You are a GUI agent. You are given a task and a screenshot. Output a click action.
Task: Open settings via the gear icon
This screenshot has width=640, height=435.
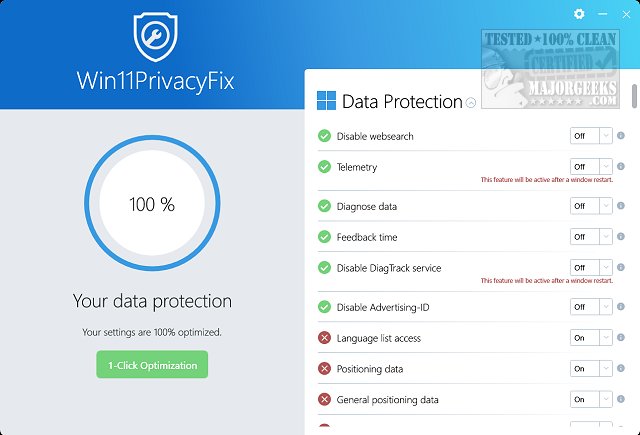(x=579, y=14)
